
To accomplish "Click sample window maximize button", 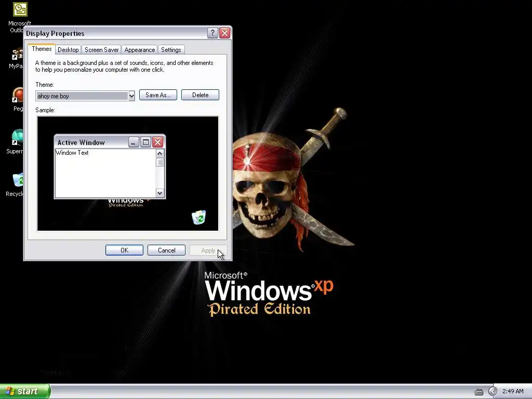I will click(145, 142).
